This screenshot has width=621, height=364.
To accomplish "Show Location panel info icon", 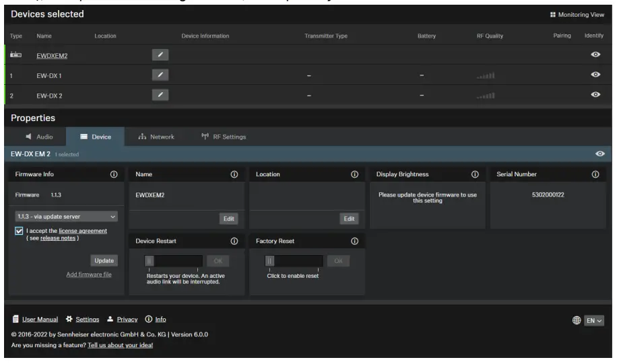I will tap(354, 174).
